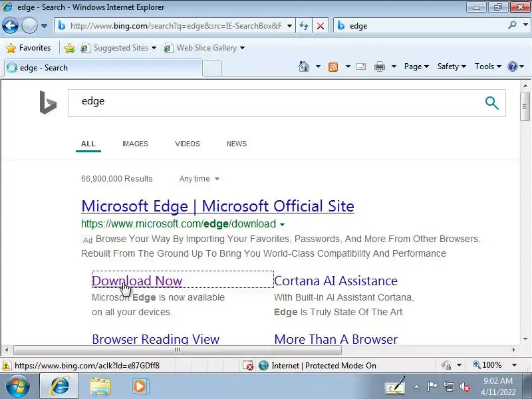Open the 100% zoom level dropdown
The width and height of the screenshot is (532, 399).
tap(514, 365)
